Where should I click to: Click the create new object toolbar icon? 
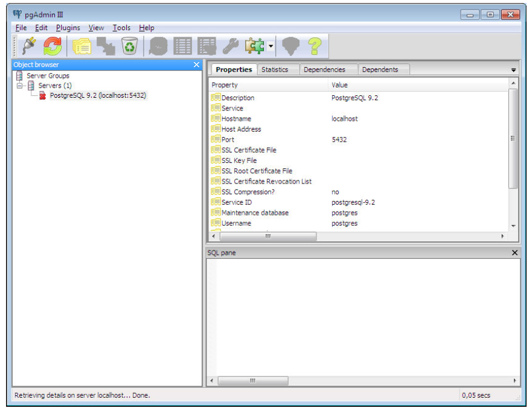(106, 46)
